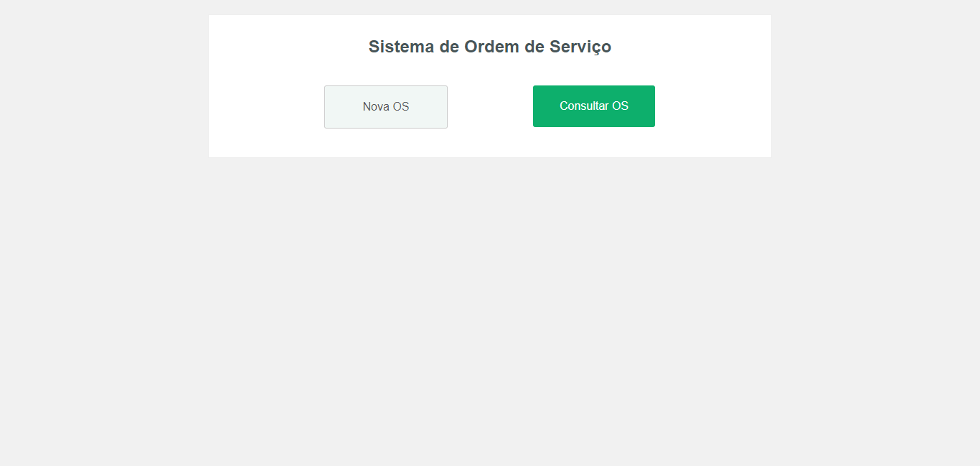
Task: Click the word Serviço in the heading
Action: pos(580,47)
